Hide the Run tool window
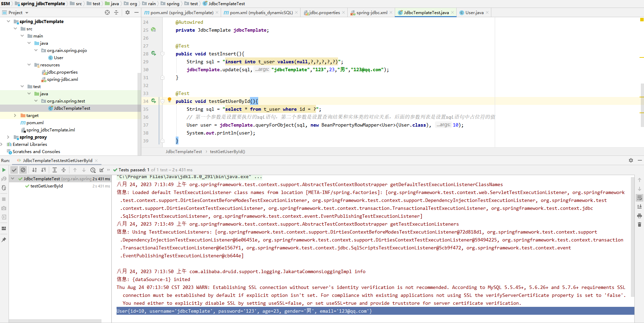 pos(640,160)
